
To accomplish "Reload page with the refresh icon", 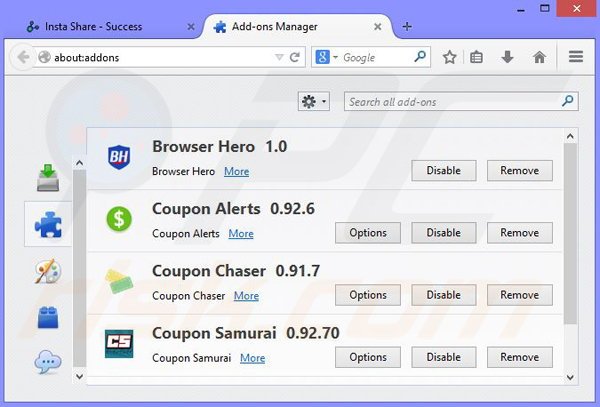I will click(294, 57).
